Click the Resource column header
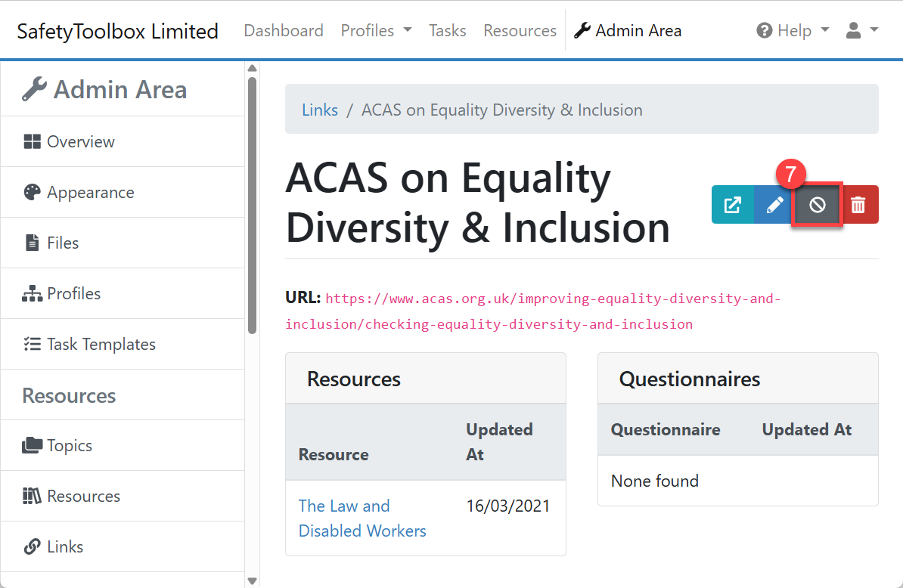 coord(334,454)
